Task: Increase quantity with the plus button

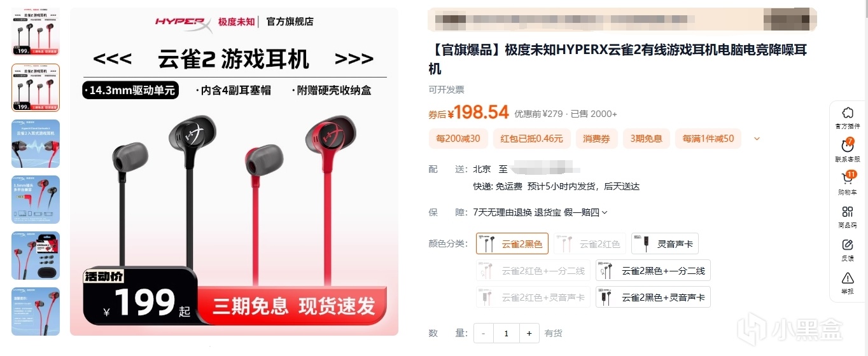Action: (529, 333)
